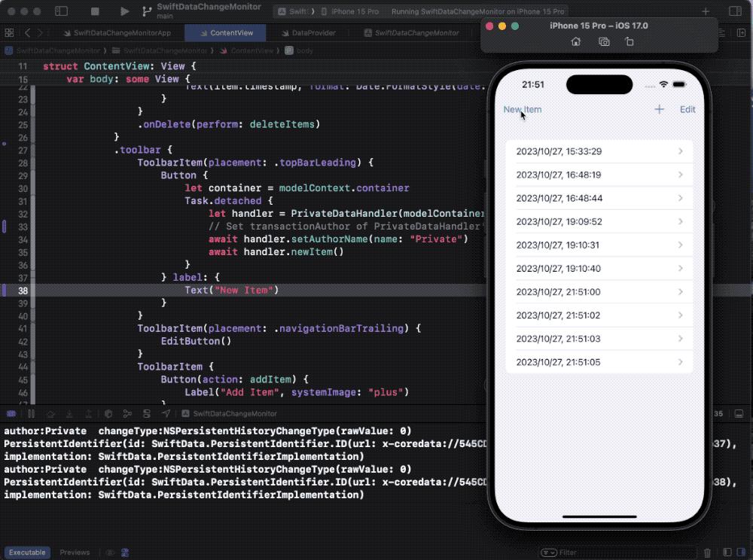Click the Run button to launch the app
This screenshot has height=560, width=753.
click(x=124, y=11)
